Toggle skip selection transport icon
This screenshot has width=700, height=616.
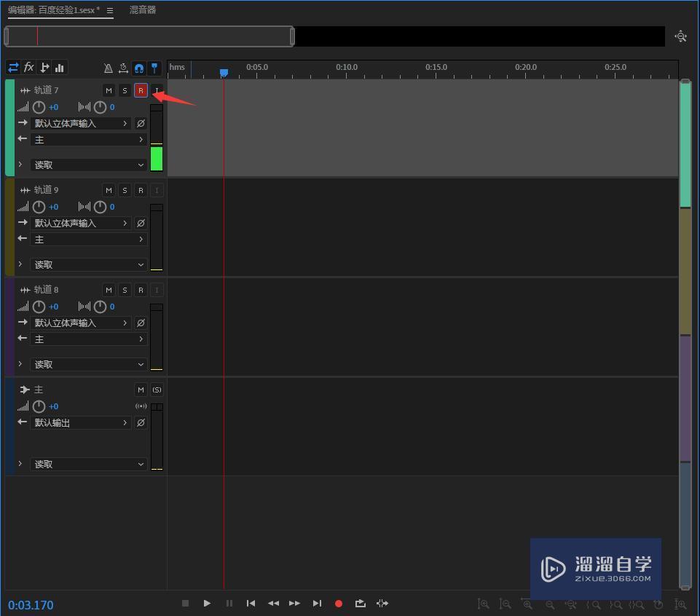point(382,604)
